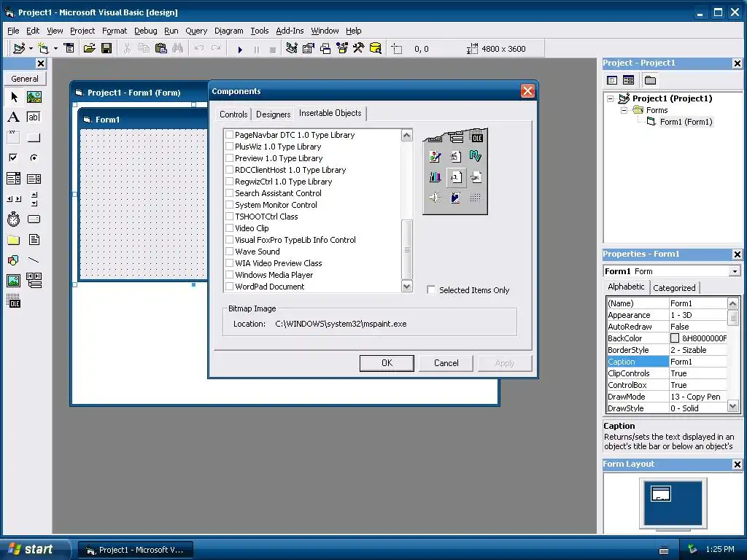Screen dimensions: 747x560
Task: Select the Shape control in the toolbox
Action: pos(14,260)
